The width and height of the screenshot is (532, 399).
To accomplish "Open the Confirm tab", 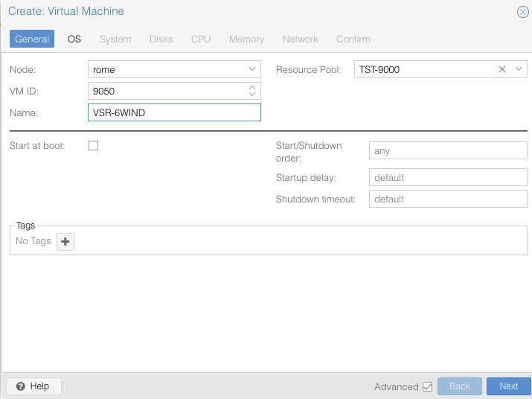I will point(353,39).
